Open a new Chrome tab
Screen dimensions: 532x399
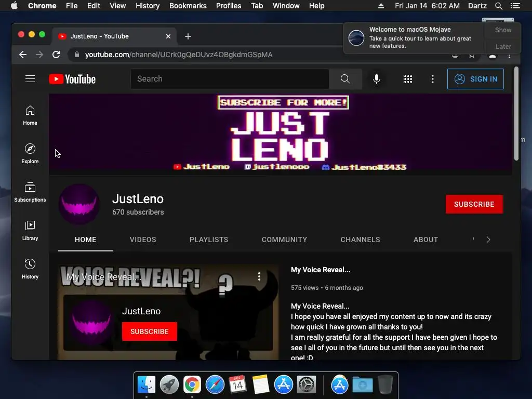(188, 36)
